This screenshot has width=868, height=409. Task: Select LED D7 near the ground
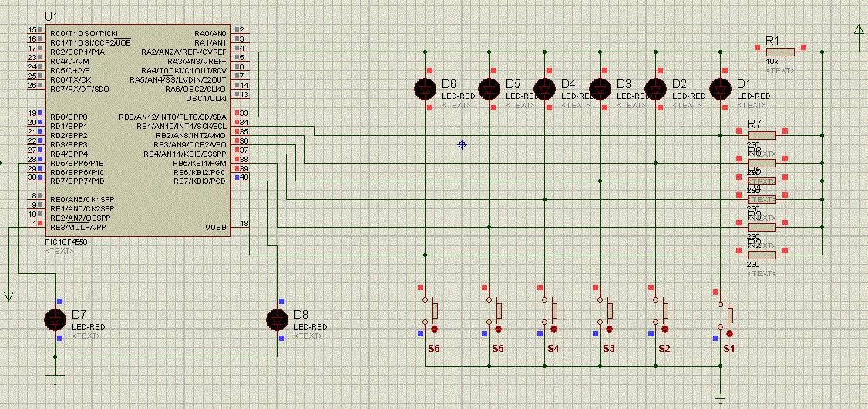55,319
